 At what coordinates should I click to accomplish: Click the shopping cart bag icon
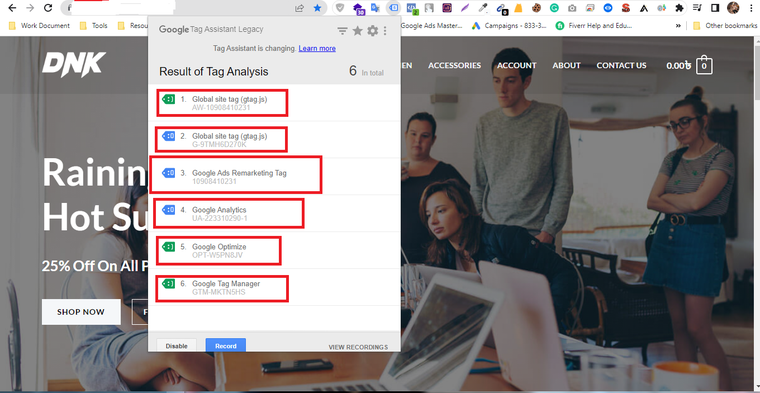click(704, 65)
